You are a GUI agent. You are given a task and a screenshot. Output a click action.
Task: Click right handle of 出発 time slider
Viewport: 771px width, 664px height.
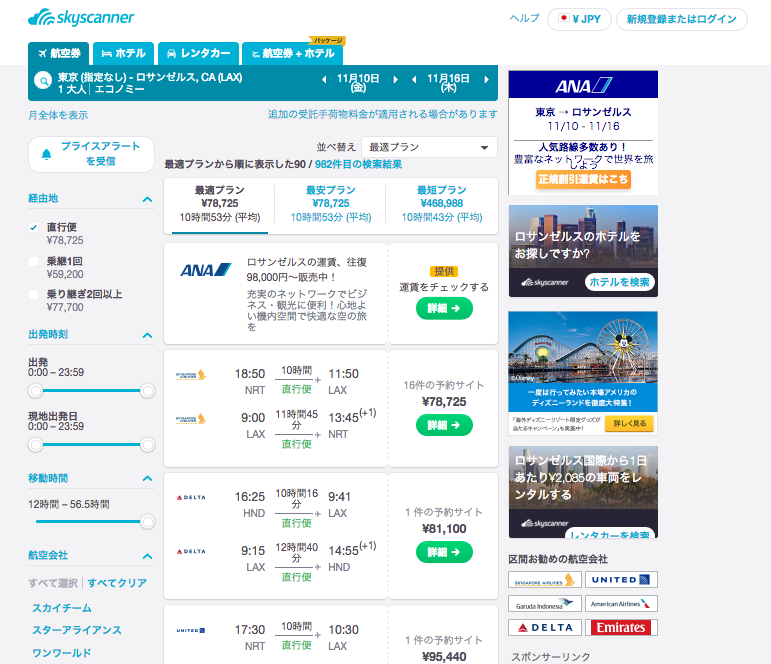[147, 391]
